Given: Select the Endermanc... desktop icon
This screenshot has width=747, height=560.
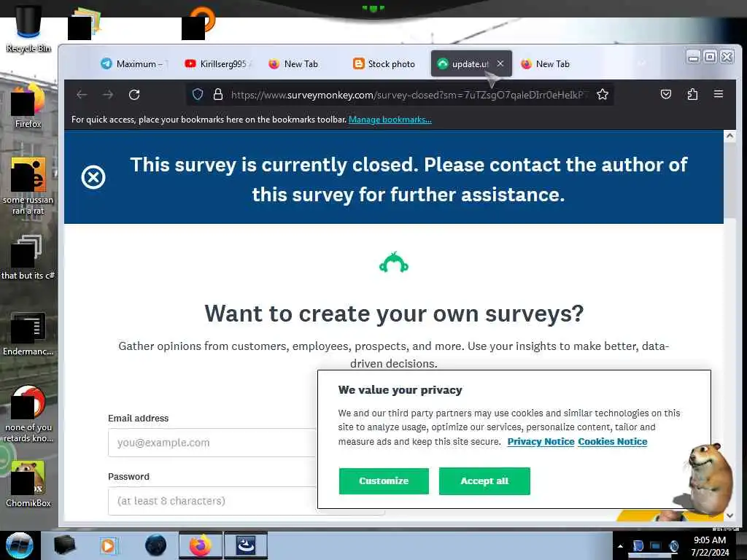Looking at the screenshot, I should pos(28,333).
